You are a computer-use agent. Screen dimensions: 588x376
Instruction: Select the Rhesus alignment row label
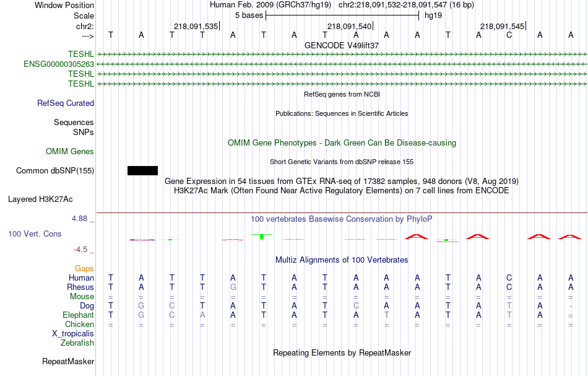(x=80, y=287)
